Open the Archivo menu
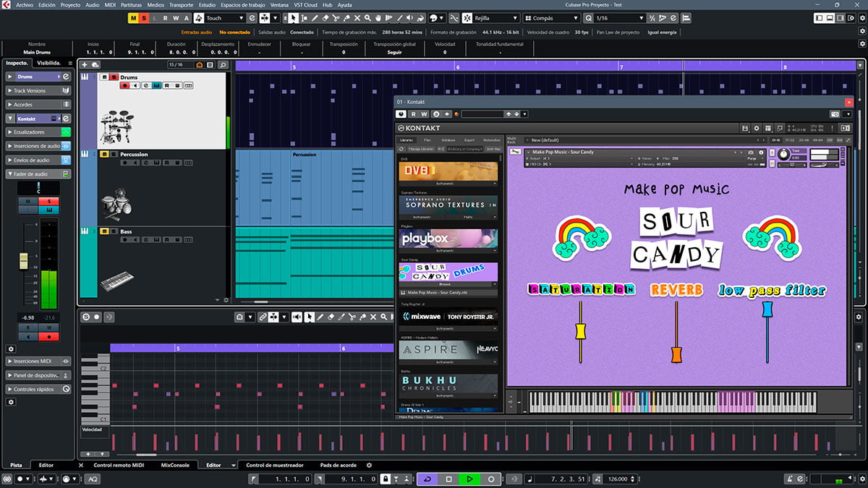 pyautogui.click(x=25, y=4)
